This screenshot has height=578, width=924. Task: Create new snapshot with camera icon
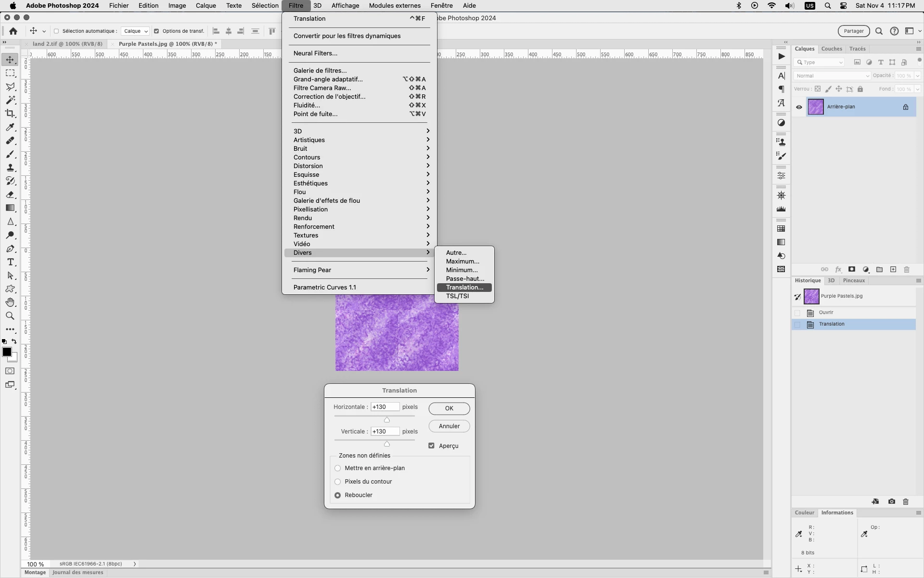(892, 501)
